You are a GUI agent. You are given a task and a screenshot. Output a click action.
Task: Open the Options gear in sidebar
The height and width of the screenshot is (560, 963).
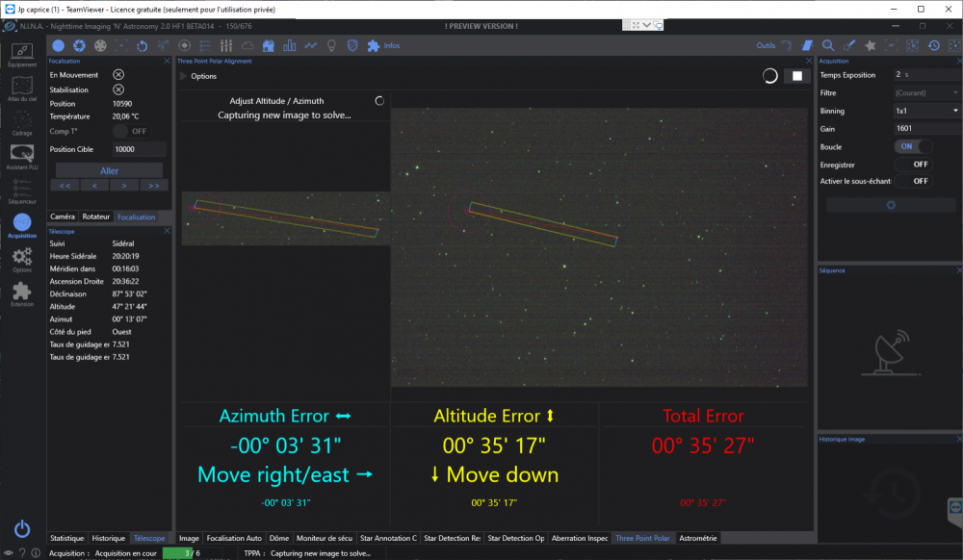click(22, 260)
